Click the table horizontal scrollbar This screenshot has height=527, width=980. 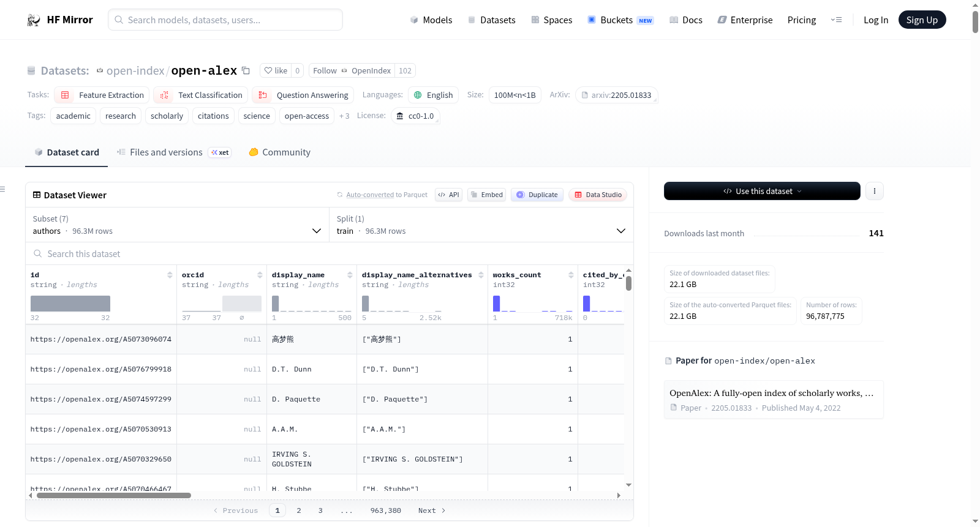tap(114, 495)
